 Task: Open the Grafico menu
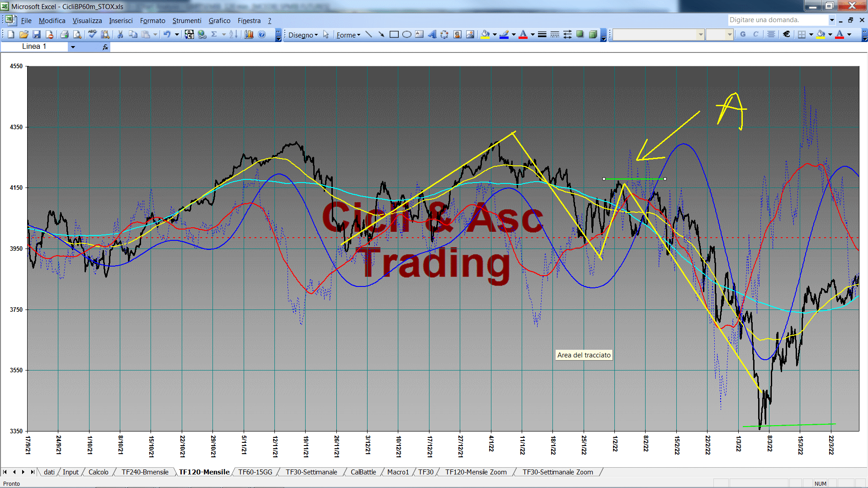(x=220, y=21)
